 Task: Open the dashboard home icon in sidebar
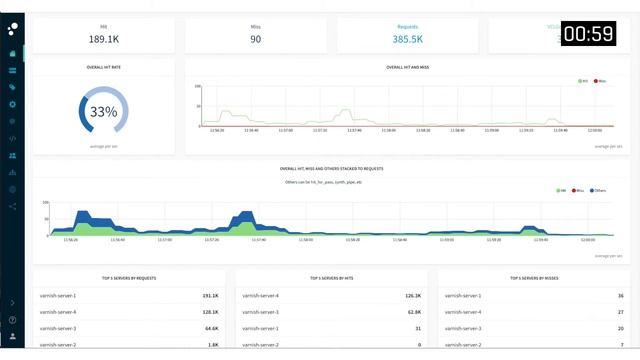pyautogui.click(x=13, y=53)
